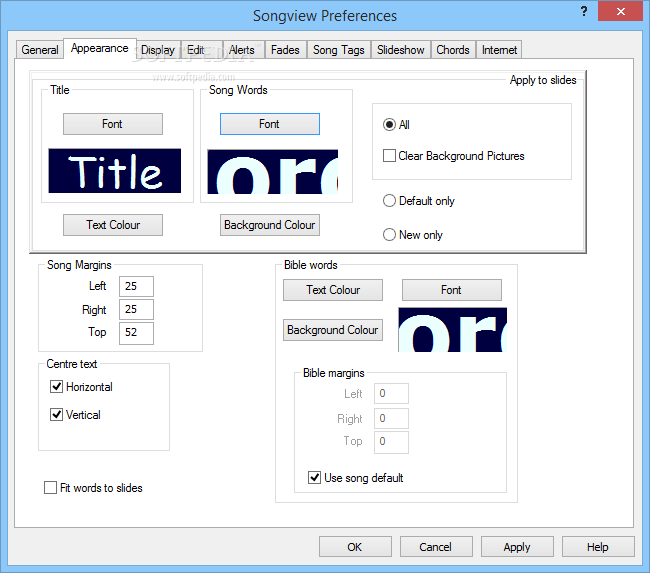Confirm with the OK button
This screenshot has height=573, width=650.
[x=355, y=547]
